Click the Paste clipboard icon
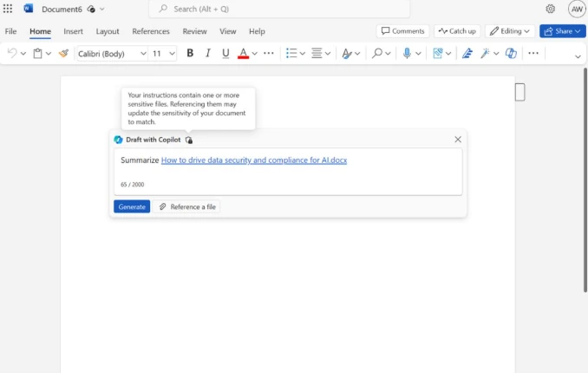Image resolution: width=588 pixels, height=373 pixels. [x=37, y=53]
